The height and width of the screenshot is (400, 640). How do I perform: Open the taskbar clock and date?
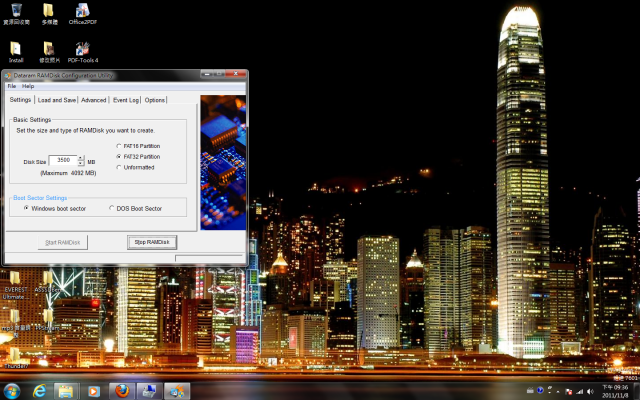click(x=615, y=391)
